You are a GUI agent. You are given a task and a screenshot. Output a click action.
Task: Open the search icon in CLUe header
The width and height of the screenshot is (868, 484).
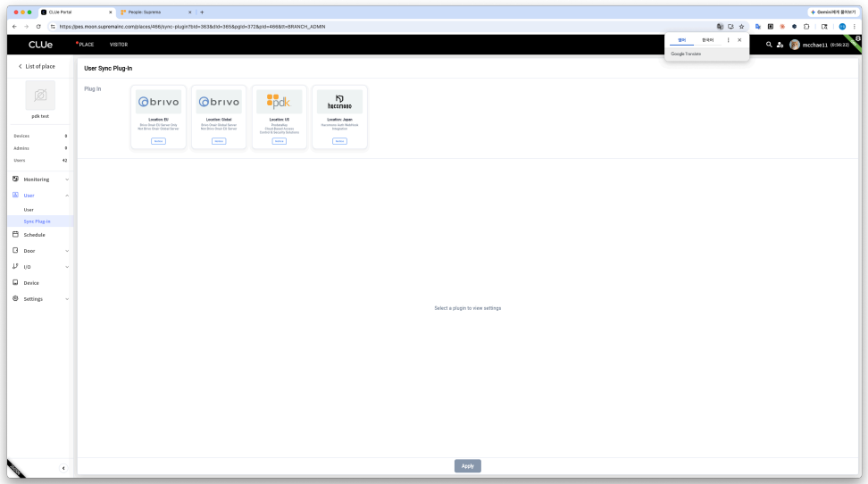point(769,45)
